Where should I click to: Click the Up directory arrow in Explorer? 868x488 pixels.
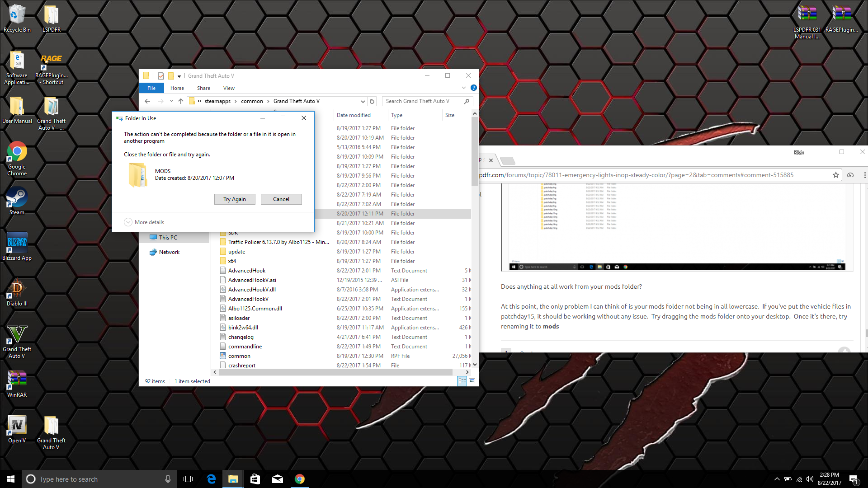pos(181,101)
